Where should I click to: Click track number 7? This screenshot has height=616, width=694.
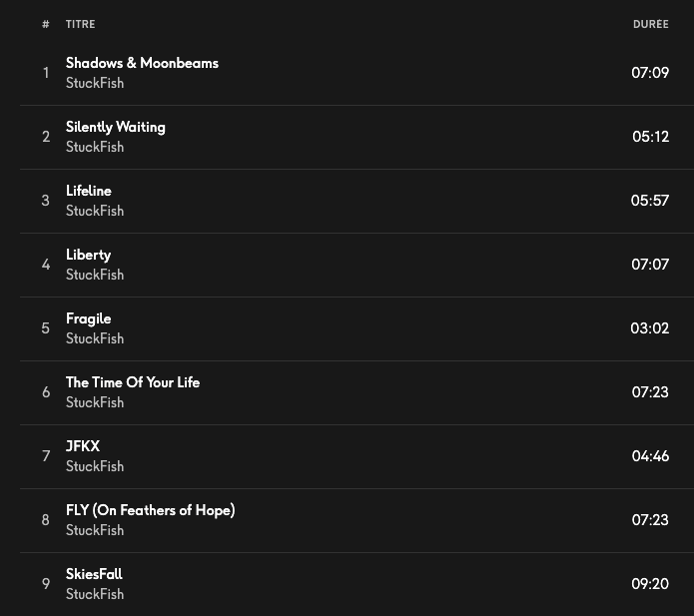[46, 456]
